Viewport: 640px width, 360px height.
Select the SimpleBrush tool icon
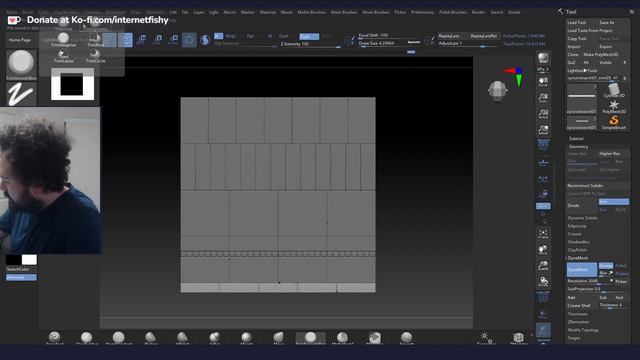(x=614, y=122)
